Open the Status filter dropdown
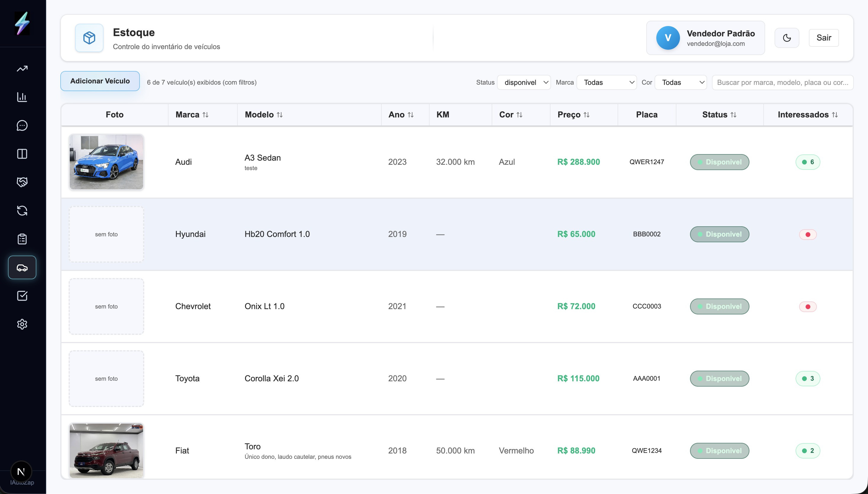Screen dimensions: 868x494 click(524, 82)
